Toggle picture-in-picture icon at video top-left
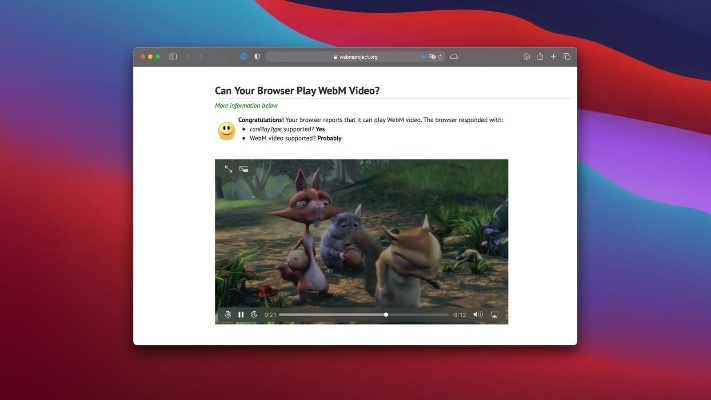Screen dimensions: 711x400 click(243, 170)
